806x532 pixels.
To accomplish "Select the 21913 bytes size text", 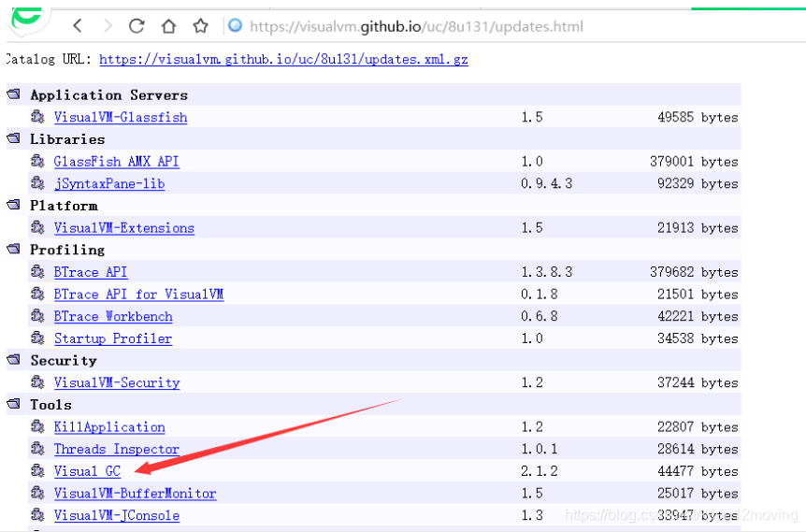I will coord(698,228).
